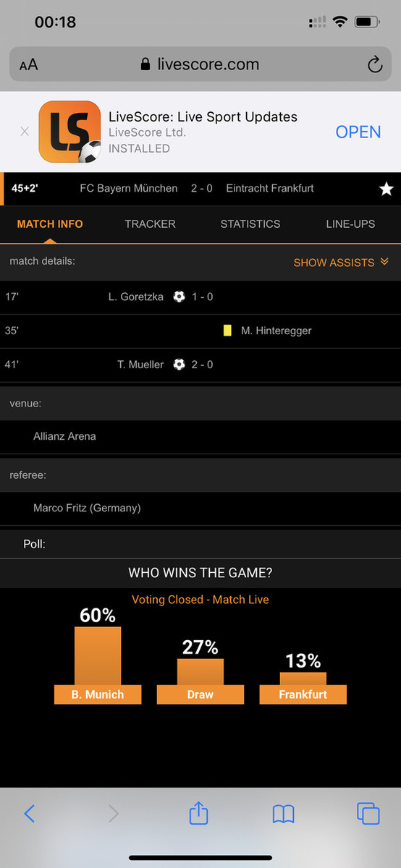Open Safari tabs overview icon
Viewport: 401px width, 868px height.
click(368, 814)
